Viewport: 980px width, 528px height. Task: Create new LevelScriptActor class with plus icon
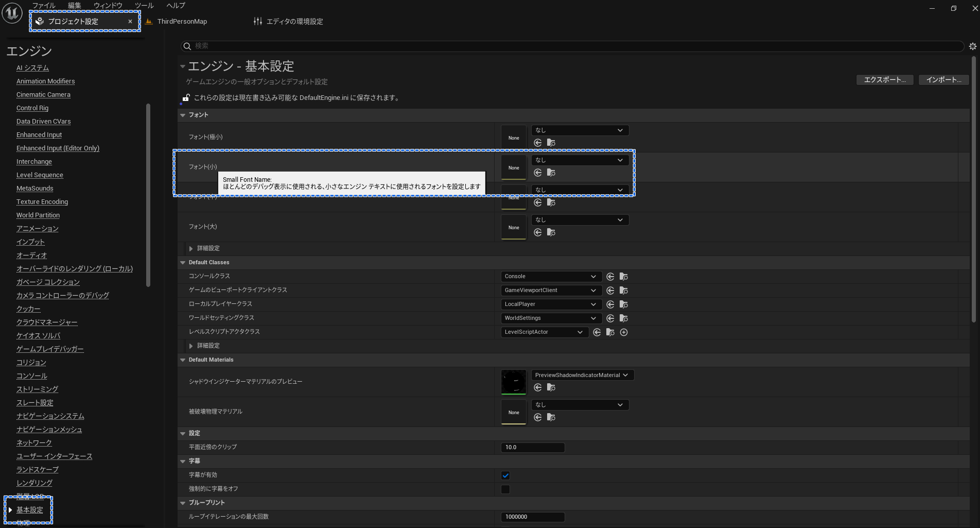(624, 332)
